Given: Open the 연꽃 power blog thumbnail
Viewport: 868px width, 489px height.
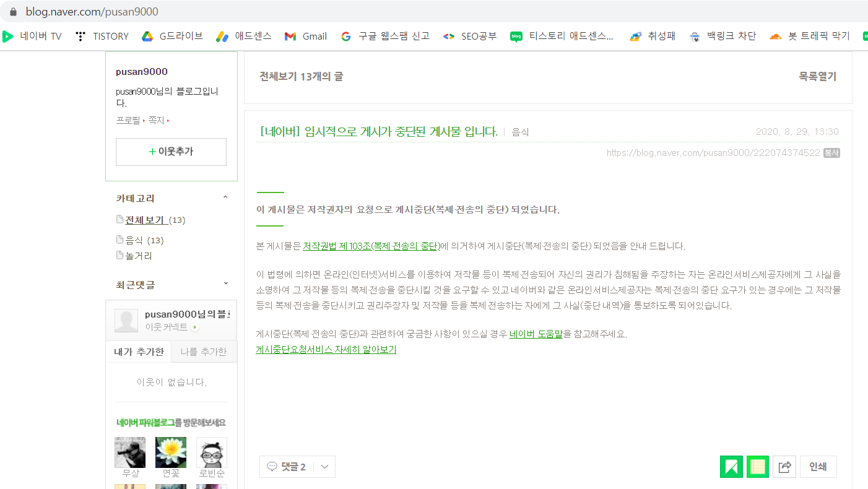Looking at the screenshot, I should pyautogui.click(x=171, y=452).
